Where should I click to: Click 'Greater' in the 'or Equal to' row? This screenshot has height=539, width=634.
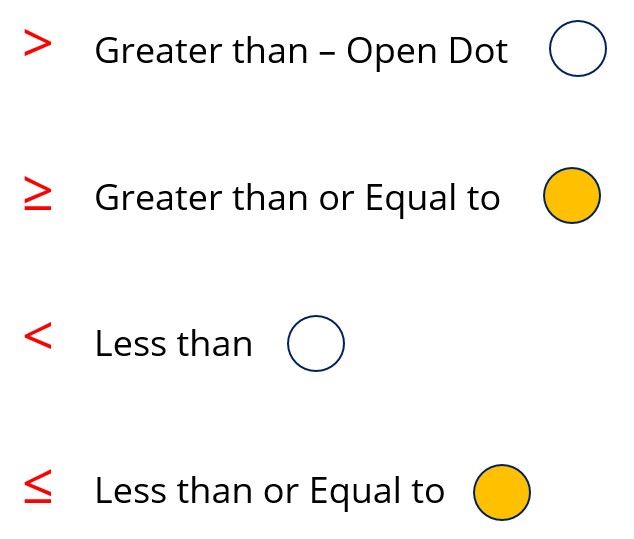(x=159, y=197)
